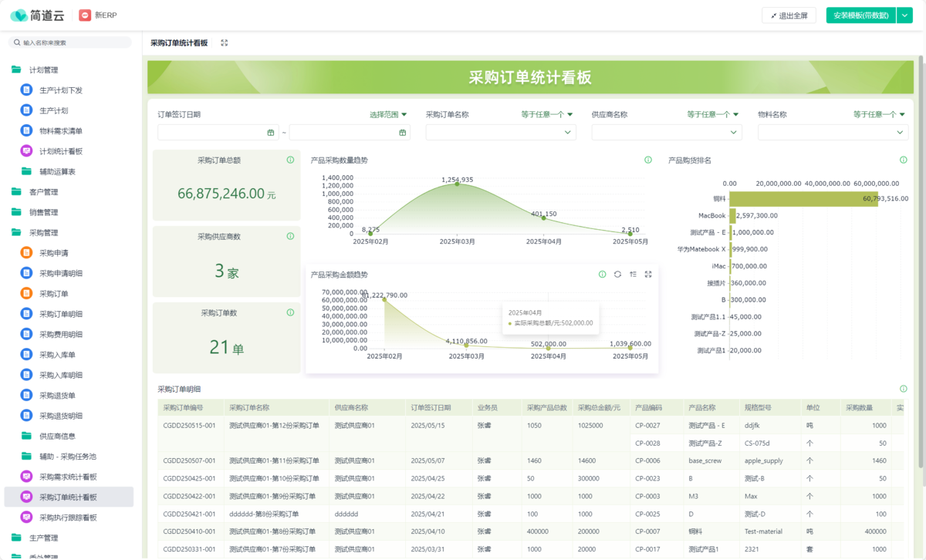Open 物料需求清单 in the sidebar
Screen dimensions: 926x560
coord(61,131)
